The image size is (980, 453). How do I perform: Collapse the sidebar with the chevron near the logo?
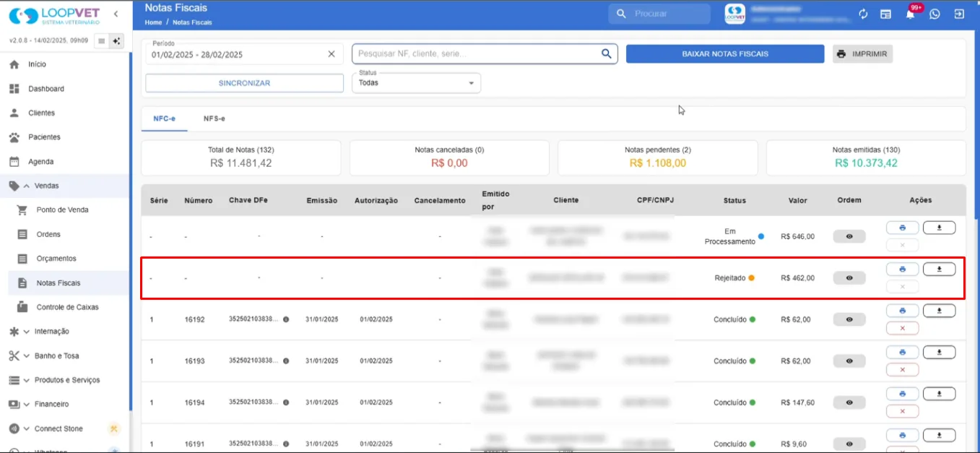pyautogui.click(x=116, y=14)
